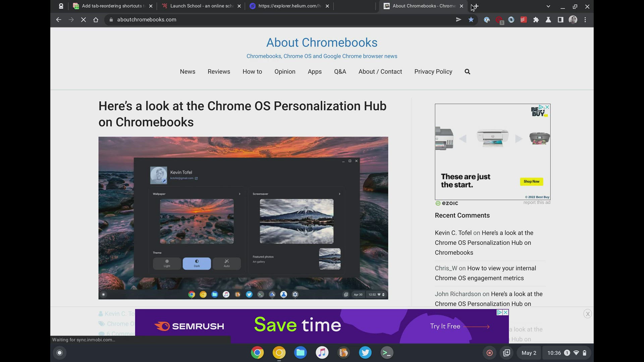Toggle the bookmark star for this page
Screen dimensions: 644x362
[x=471, y=20]
